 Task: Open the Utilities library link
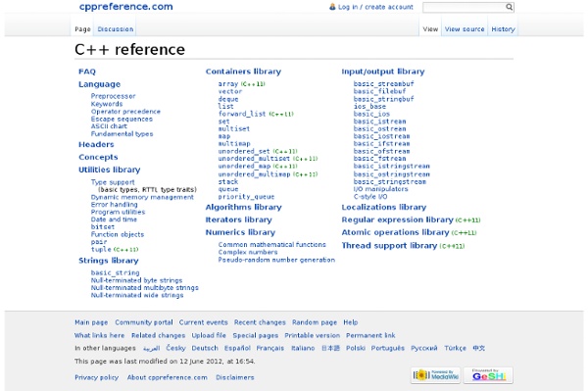click(x=109, y=170)
